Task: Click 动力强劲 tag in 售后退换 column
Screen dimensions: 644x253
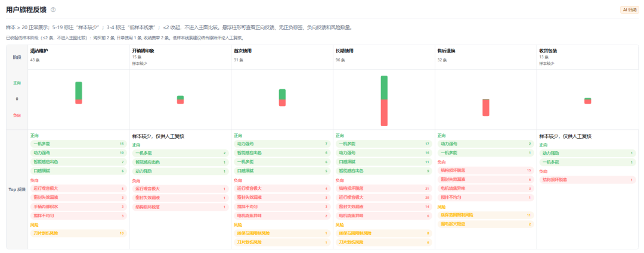Action: [x=486, y=144]
